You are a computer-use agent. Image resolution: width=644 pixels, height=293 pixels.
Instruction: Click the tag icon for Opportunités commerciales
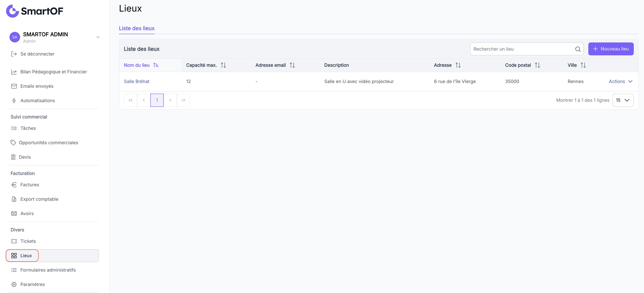(x=13, y=143)
